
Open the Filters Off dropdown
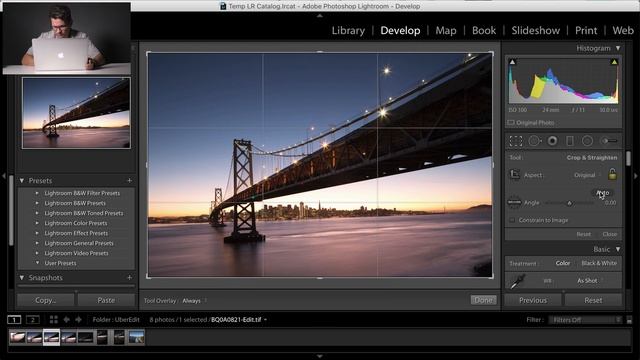tap(586, 320)
